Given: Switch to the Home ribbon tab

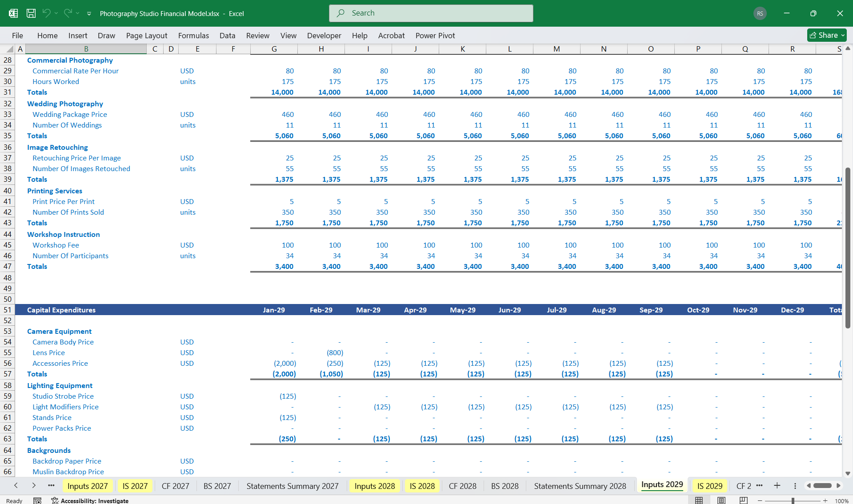Looking at the screenshot, I should (x=48, y=36).
